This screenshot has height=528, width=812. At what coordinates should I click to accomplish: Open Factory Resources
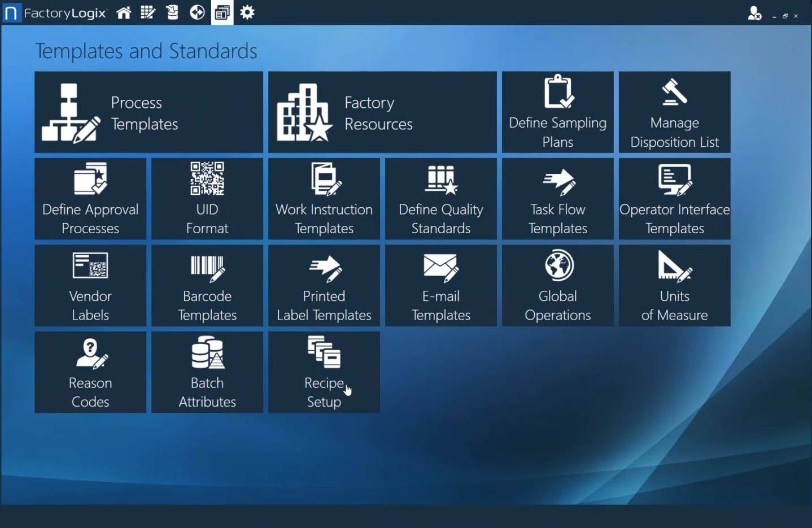tap(382, 112)
